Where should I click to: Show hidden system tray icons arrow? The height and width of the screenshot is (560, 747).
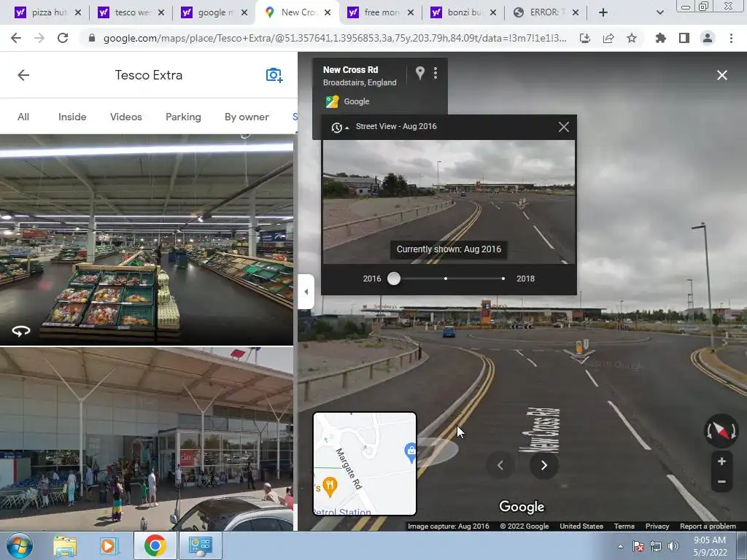click(620, 546)
